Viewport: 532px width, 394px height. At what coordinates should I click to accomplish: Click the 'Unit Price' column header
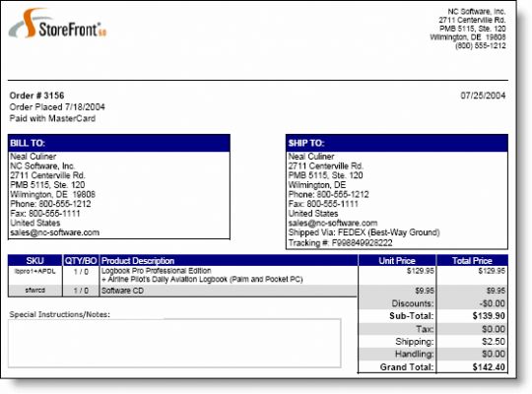[x=397, y=261]
